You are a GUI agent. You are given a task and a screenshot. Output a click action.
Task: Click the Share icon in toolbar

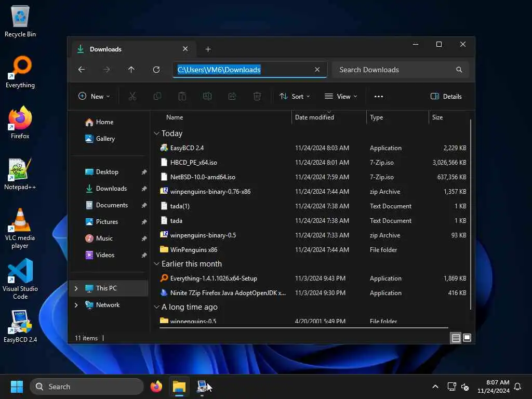click(232, 96)
